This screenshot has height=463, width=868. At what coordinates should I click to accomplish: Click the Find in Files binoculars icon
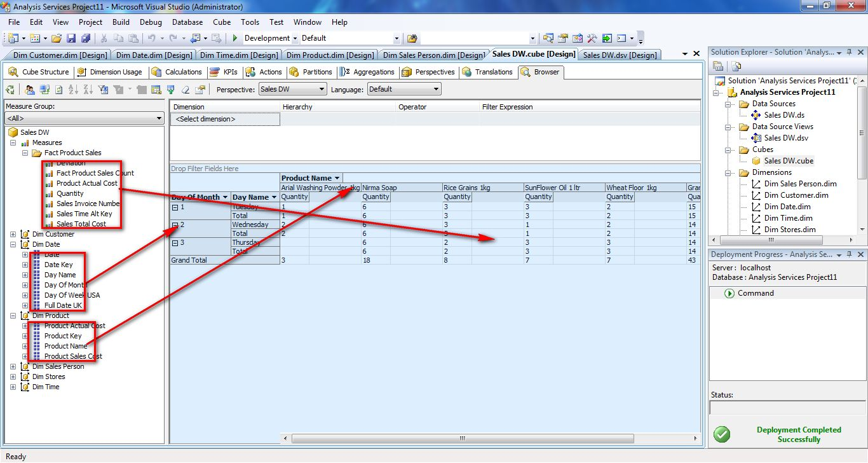pos(412,38)
